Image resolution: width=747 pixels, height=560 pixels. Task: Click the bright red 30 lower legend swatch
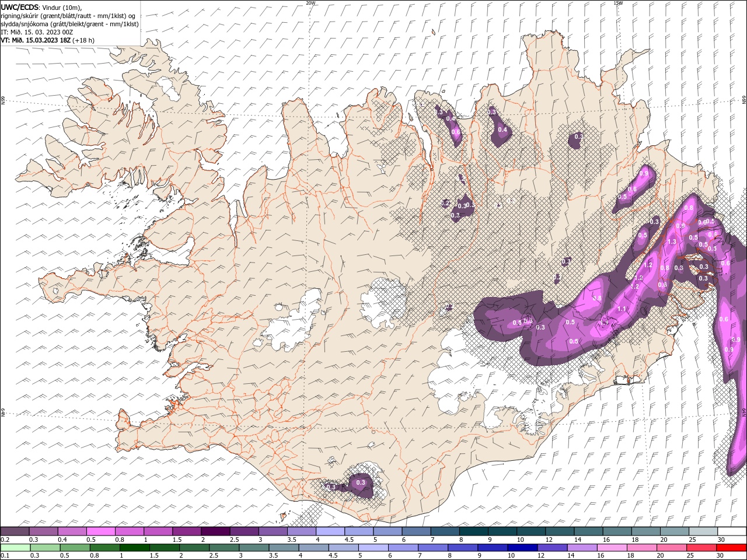pyautogui.click(x=731, y=548)
